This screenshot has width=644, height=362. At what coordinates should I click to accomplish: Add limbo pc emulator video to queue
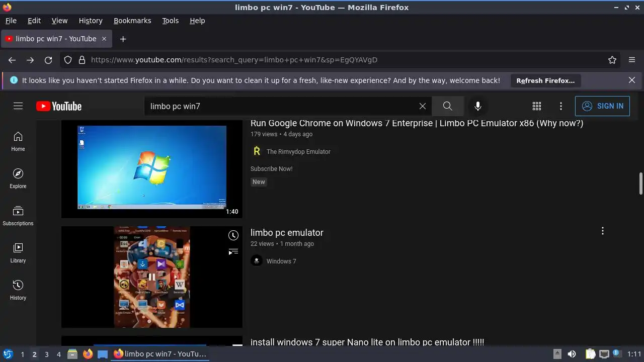coord(233,251)
